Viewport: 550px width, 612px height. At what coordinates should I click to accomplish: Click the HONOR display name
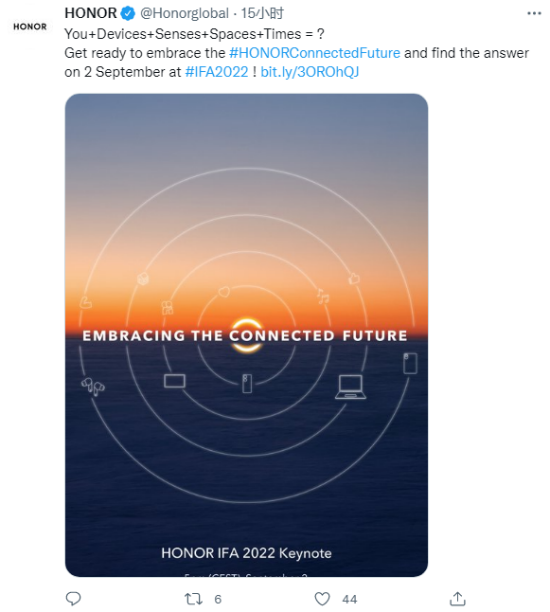tap(91, 13)
